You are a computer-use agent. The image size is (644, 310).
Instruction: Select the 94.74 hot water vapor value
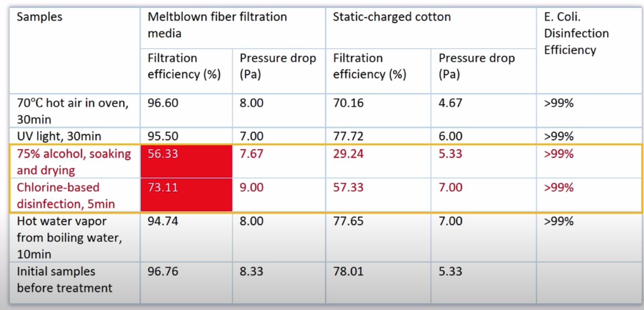[x=163, y=221]
